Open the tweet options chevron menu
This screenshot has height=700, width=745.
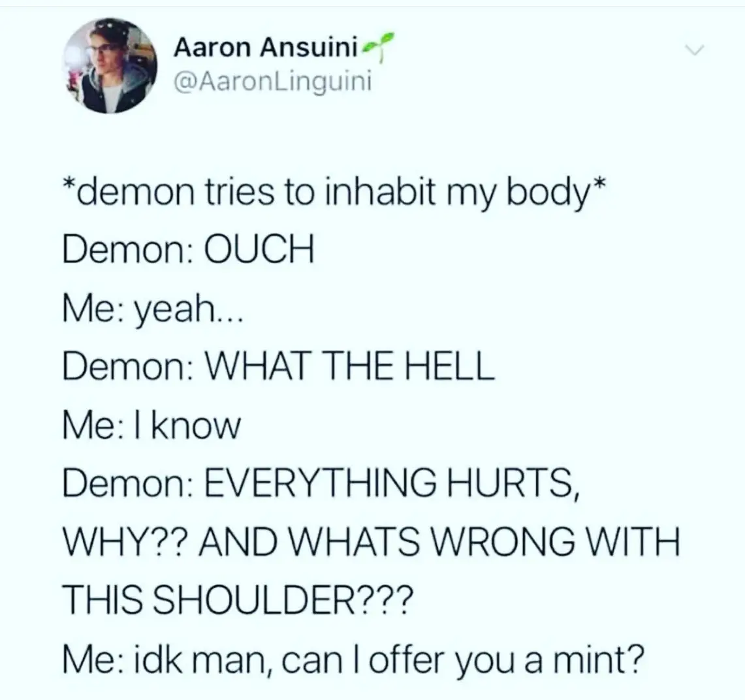point(693,50)
